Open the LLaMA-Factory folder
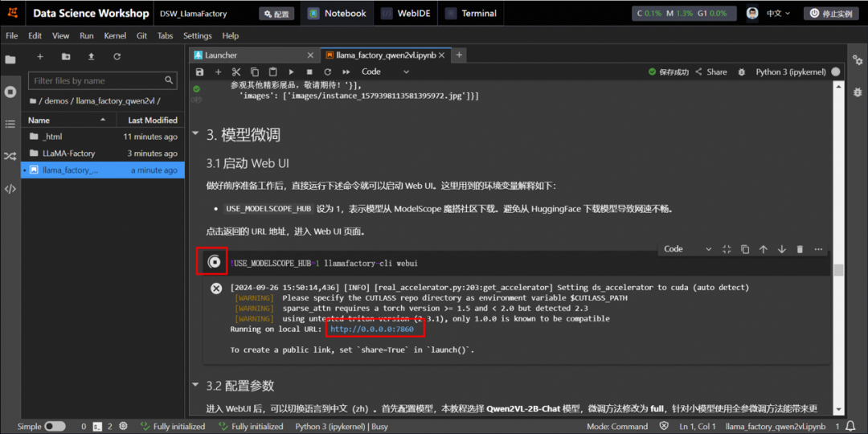This screenshot has width=868, height=434. point(68,154)
